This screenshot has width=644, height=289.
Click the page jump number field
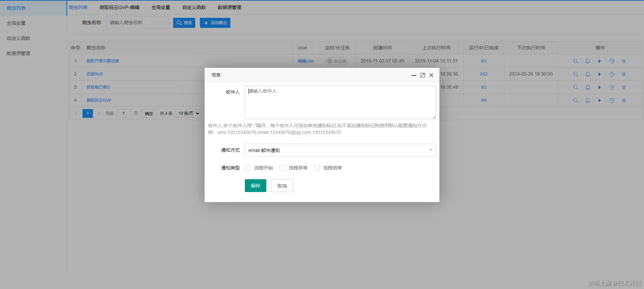(124, 113)
